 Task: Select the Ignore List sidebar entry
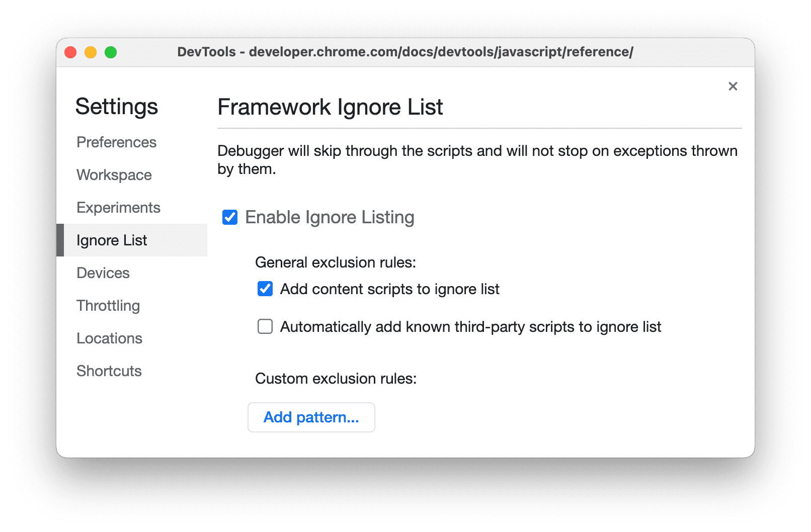pos(112,240)
